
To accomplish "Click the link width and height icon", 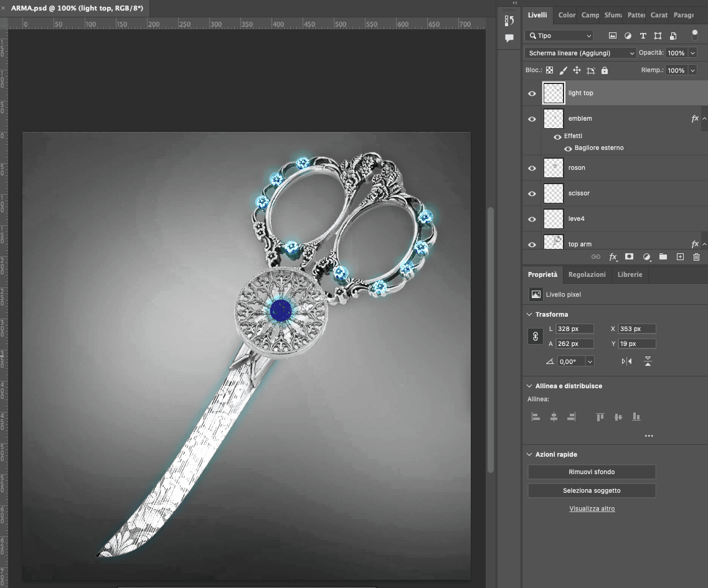I will pyautogui.click(x=534, y=336).
